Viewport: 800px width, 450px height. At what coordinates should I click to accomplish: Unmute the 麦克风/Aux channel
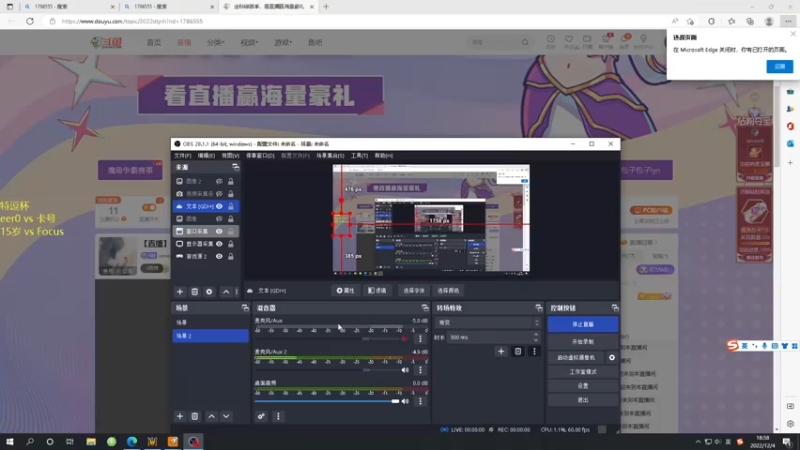[405, 339]
